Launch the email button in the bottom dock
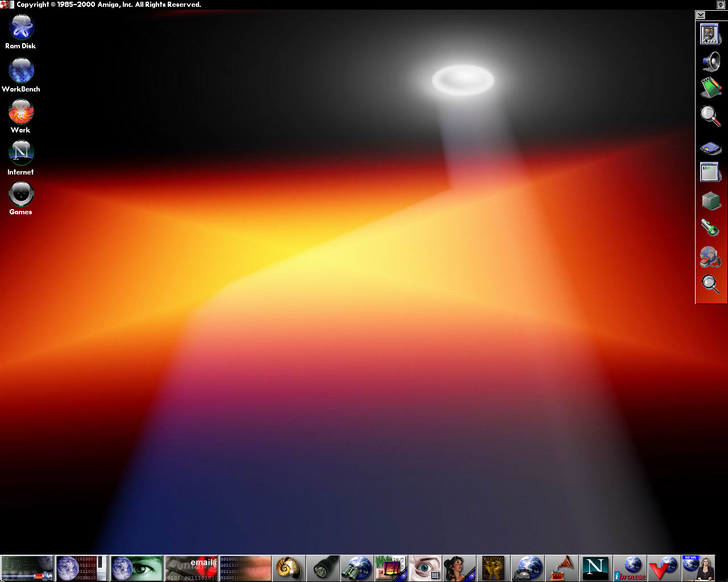The width and height of the screenshot is (728, 582). point(191,568)
